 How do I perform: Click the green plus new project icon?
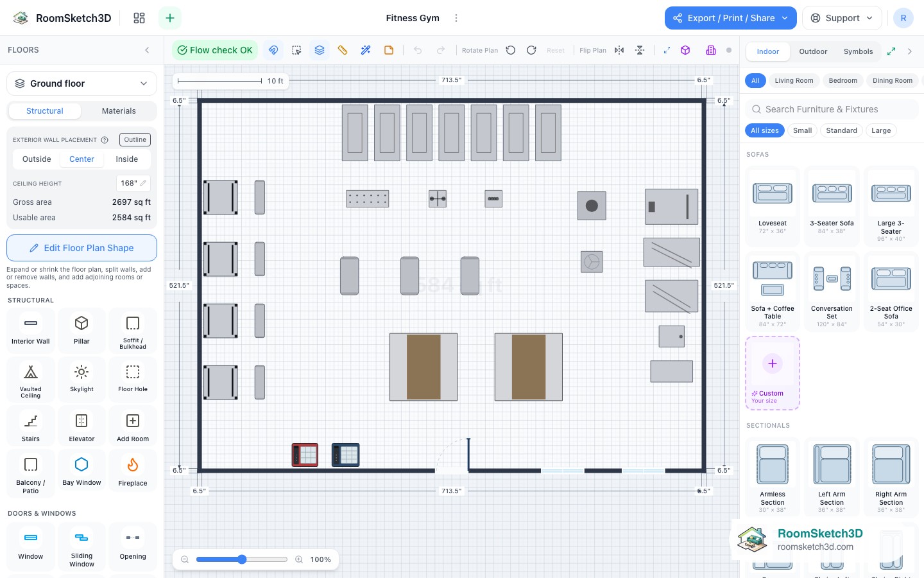coord(170,18)
